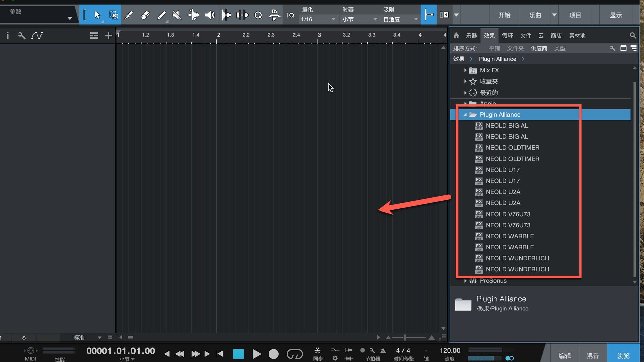The height and width of the screenshot is (362, 644).
Task: Select the Range tool
Action: pos(113,15)
